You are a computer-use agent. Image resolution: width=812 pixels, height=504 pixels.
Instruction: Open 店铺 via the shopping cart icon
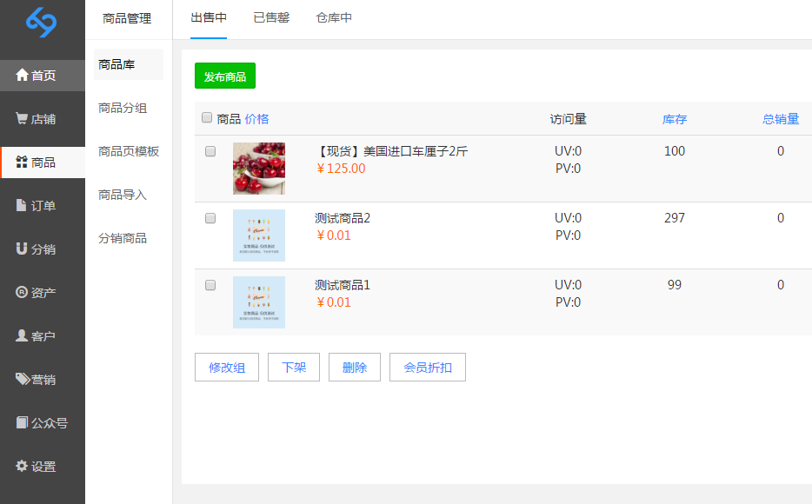[x=22, y=119]
